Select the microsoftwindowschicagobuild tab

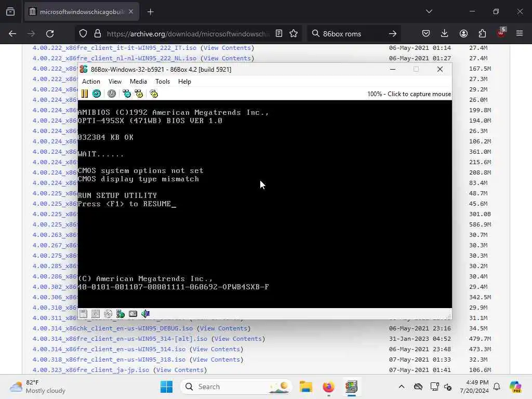[x=82, y=12]
